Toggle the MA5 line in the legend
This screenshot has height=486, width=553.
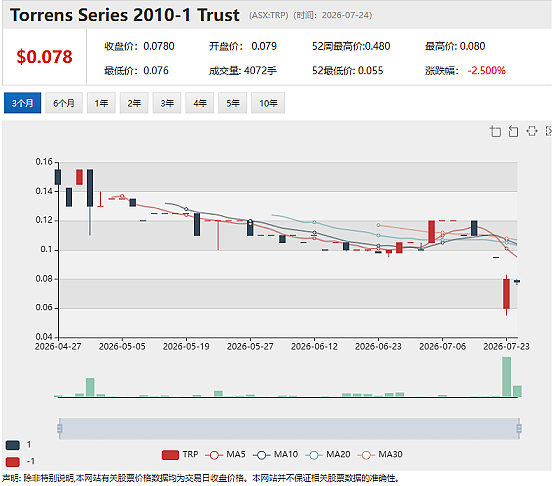[225, 455]
